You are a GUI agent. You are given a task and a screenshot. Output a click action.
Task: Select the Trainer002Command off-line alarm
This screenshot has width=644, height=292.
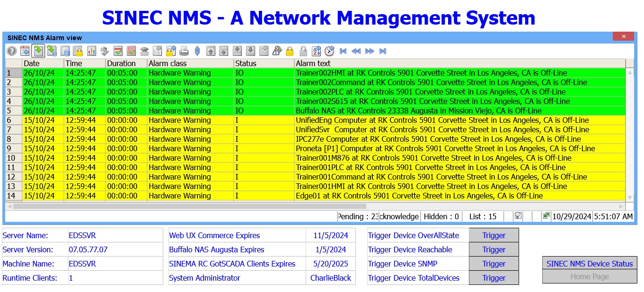point(316,82)
